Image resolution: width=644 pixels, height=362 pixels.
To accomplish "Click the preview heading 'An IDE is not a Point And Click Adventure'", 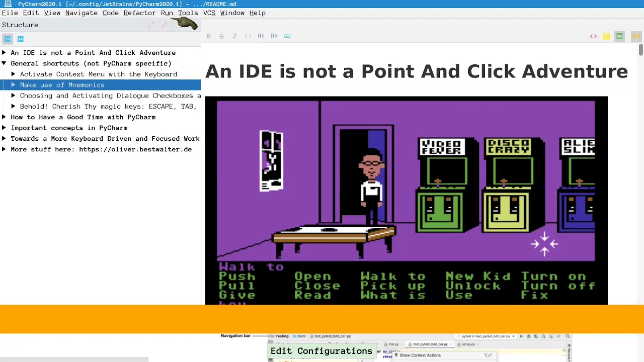I will coord(417,71).
